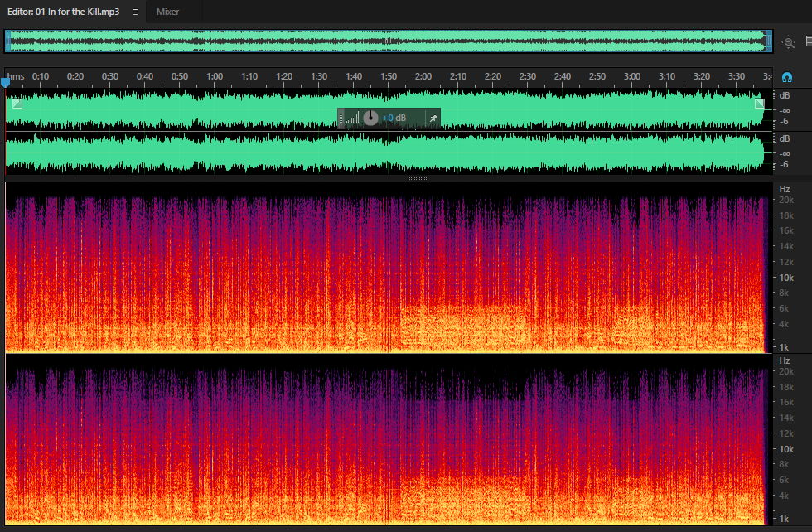This screenshot has height=532, width=812.
Task: Click the right channel dB scale label
Action: pos(785,138)
